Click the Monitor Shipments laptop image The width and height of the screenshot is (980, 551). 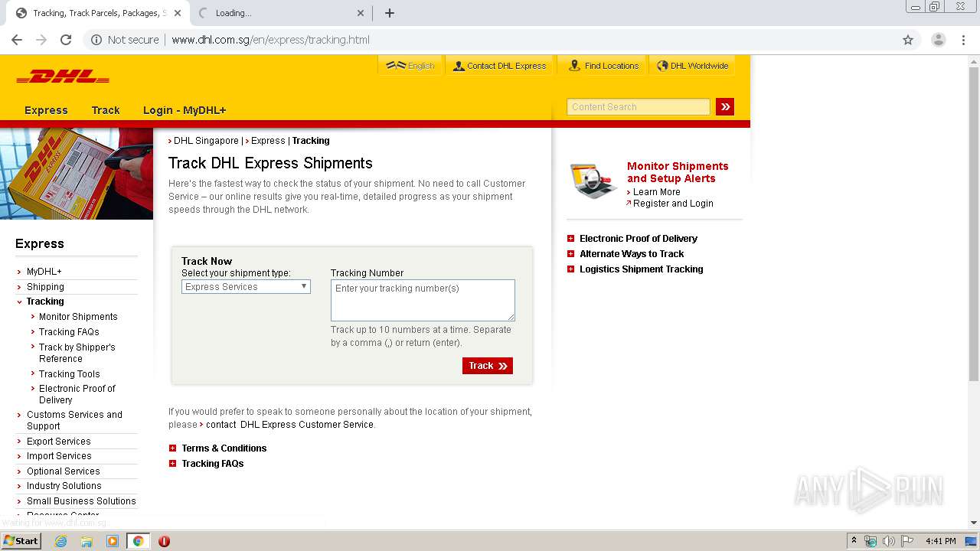tap(594, 181)
